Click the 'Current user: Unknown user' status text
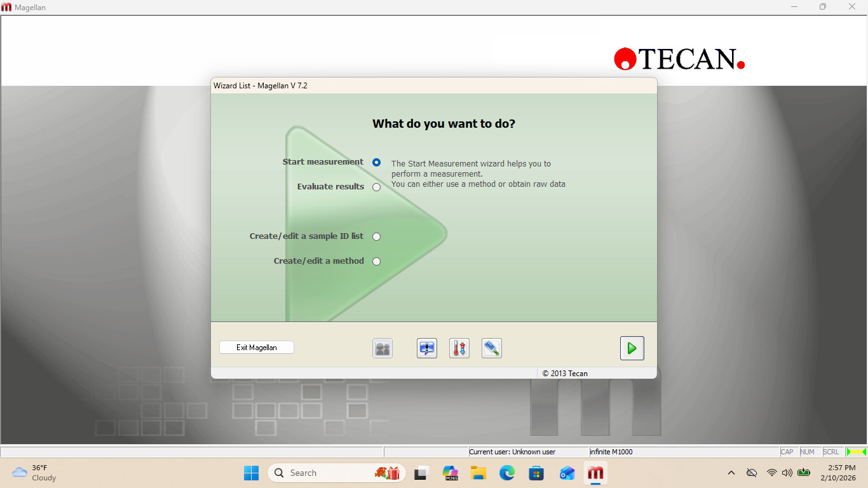Image resolution: width=868 pixels, height=488 pixels. coord(512,452)
